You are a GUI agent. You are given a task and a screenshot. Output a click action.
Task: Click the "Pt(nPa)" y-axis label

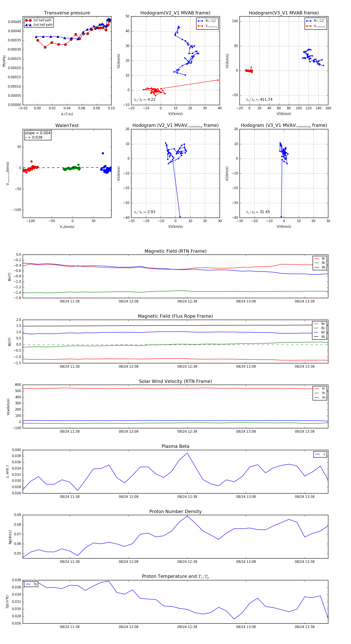[4, 61]
